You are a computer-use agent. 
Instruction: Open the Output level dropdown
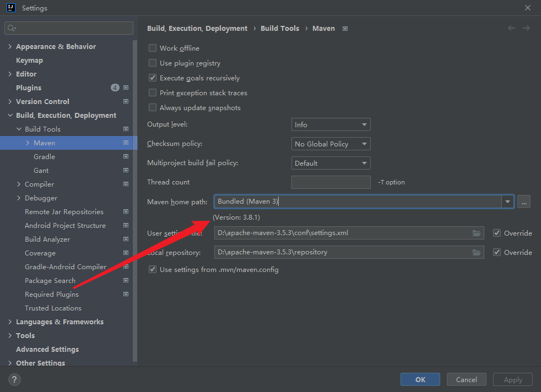click(x=331, y=124)
